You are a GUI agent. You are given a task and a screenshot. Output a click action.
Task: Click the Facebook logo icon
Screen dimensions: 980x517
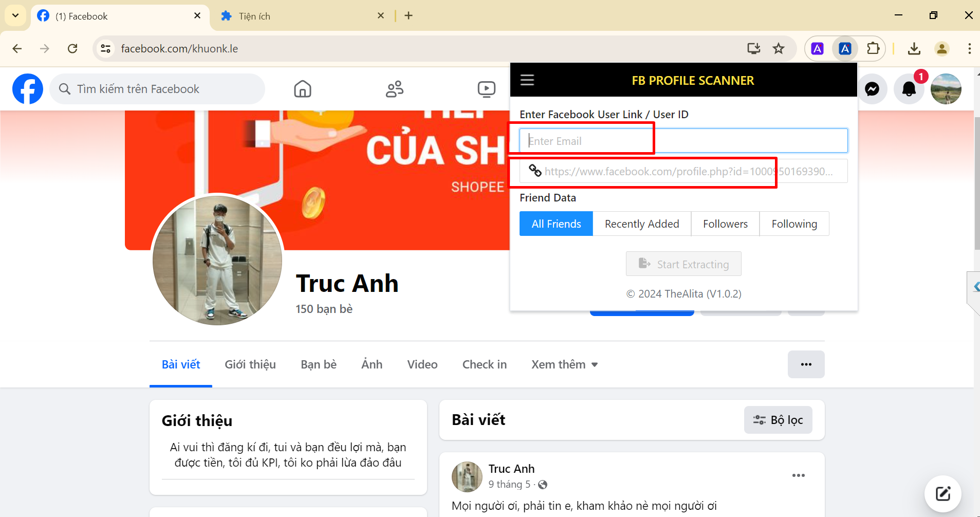28,89
